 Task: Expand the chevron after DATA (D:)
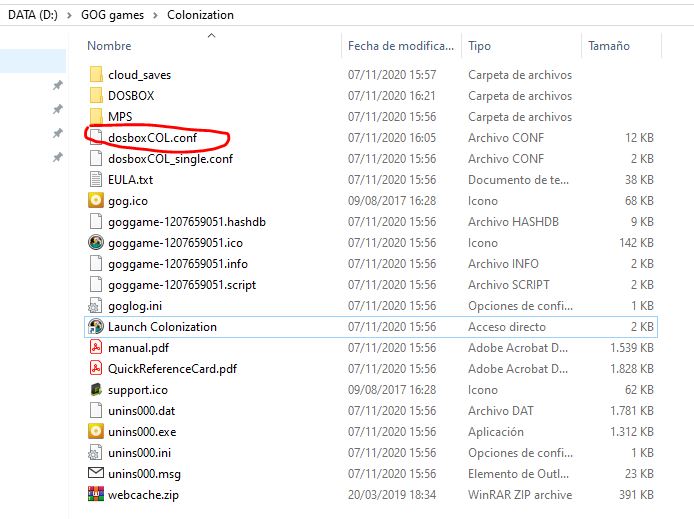click(x=69, y=15)
